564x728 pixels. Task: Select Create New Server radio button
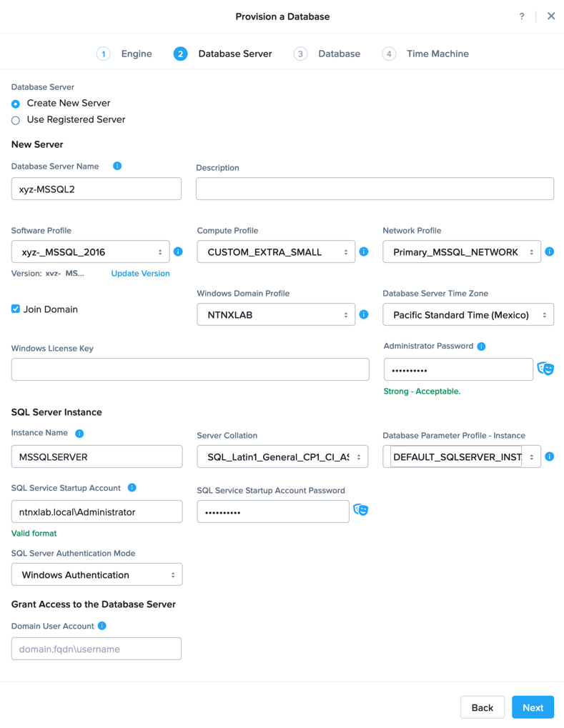click(x=16, y=104)
